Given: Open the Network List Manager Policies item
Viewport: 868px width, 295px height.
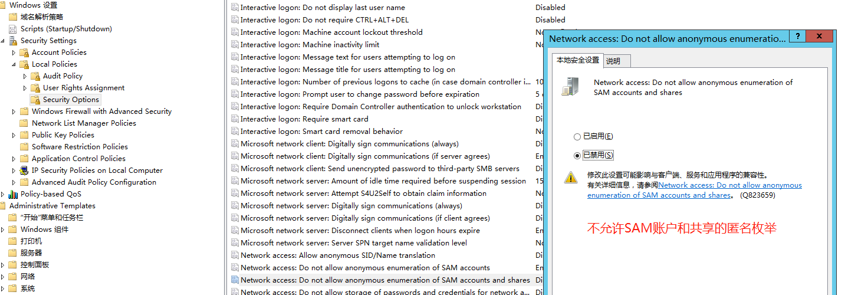Looking at the screenshot, I should (x=84, y=123).
